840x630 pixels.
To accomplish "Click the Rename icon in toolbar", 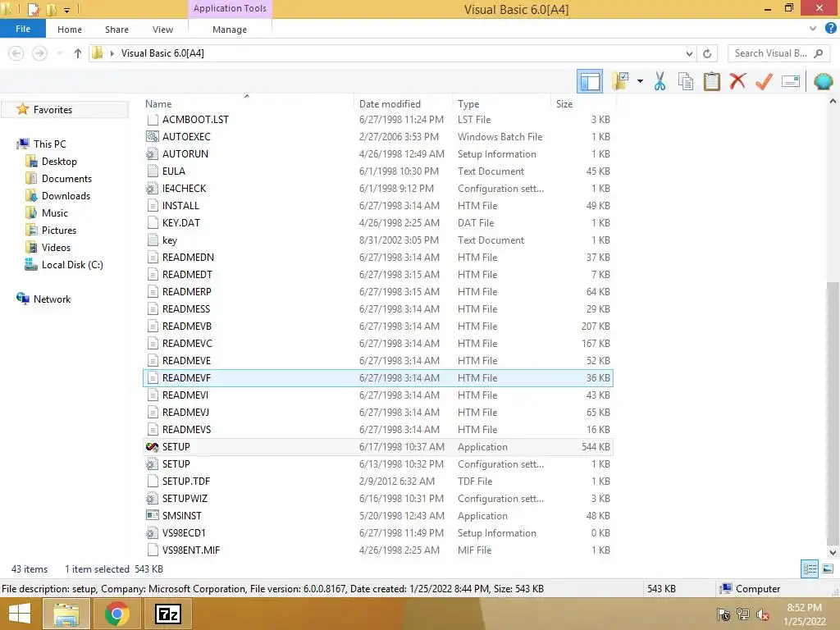I will [791, 81].
